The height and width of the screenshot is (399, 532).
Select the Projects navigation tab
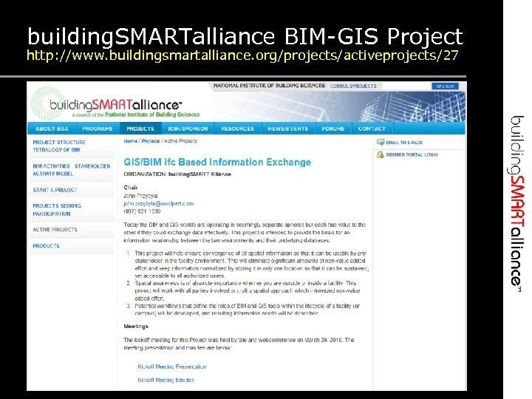(140, 129)
